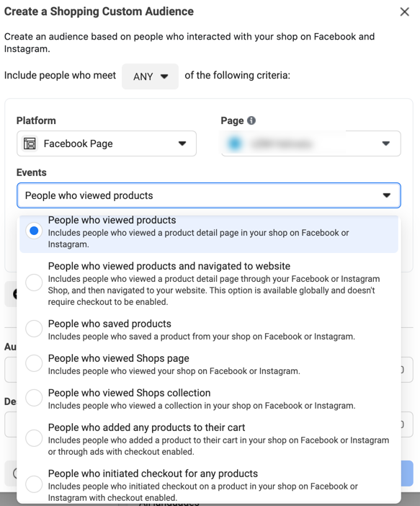Collapse the Events dropdown
The image size is (420, 506).
(x=209, y=195)
